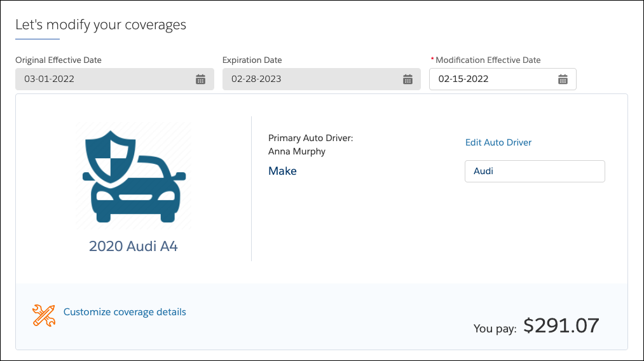Open calendar picker for Original Effective Date
644x361 pixels.
(x=200, y=79)
